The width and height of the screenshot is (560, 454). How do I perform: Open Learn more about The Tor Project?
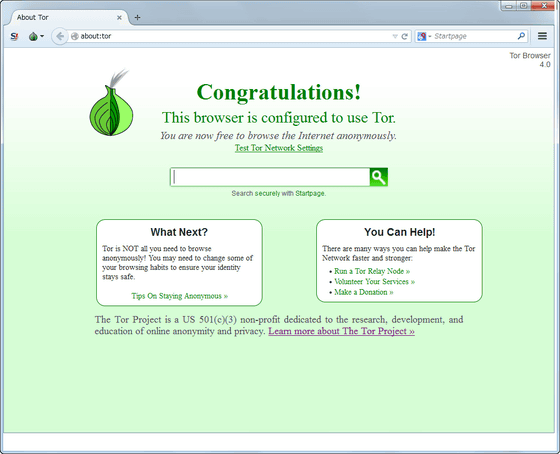tap(341, 331)
